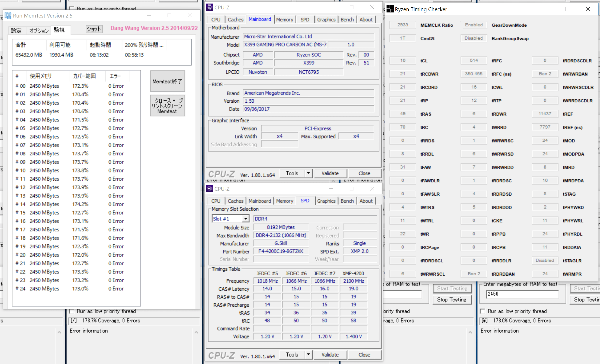Click Validate in the bottom CPU-Z window

click(x=330, y=355)
